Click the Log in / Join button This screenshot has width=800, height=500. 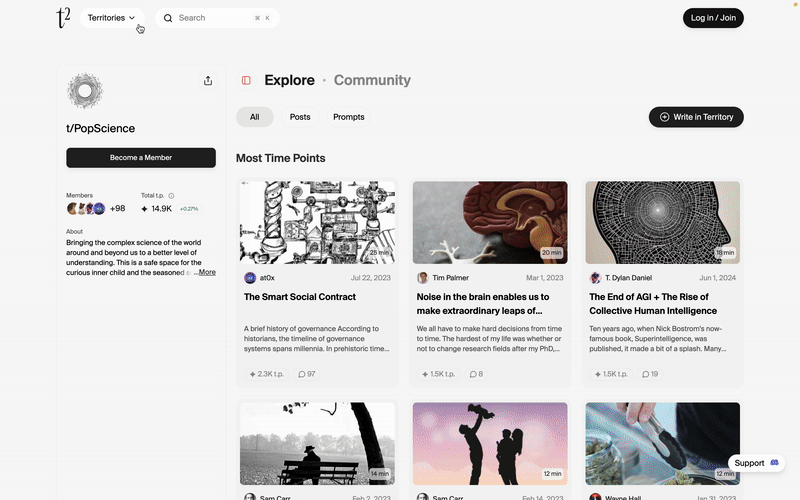pyautogui.click(x=713, y=18)
